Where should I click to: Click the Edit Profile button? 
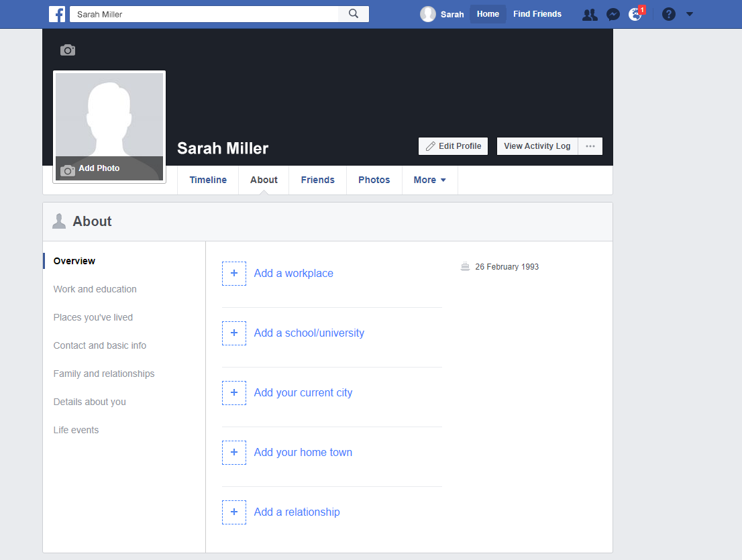(453, 146)
